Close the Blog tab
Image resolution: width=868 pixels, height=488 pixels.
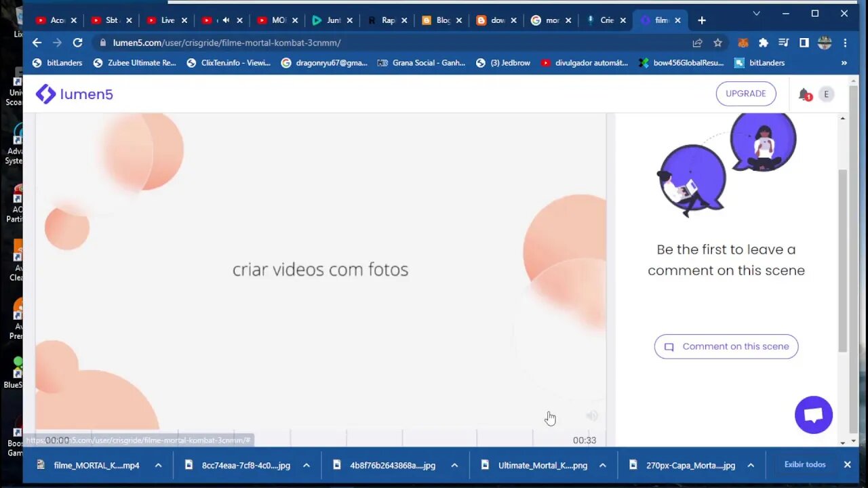tap(458, 20)
